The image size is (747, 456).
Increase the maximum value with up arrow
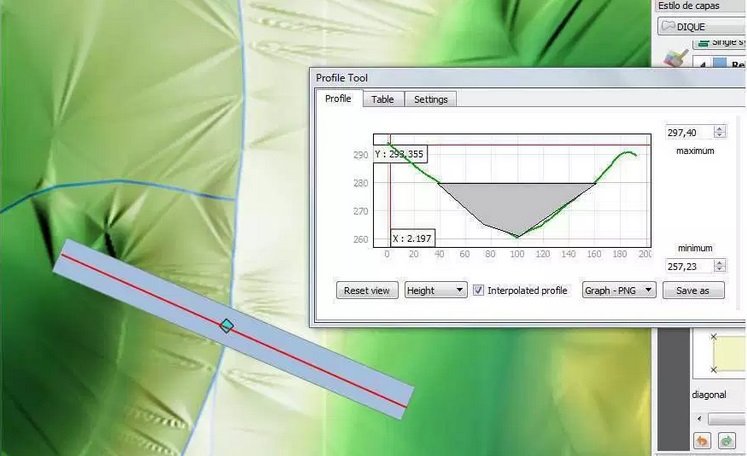tap(718, 128)
